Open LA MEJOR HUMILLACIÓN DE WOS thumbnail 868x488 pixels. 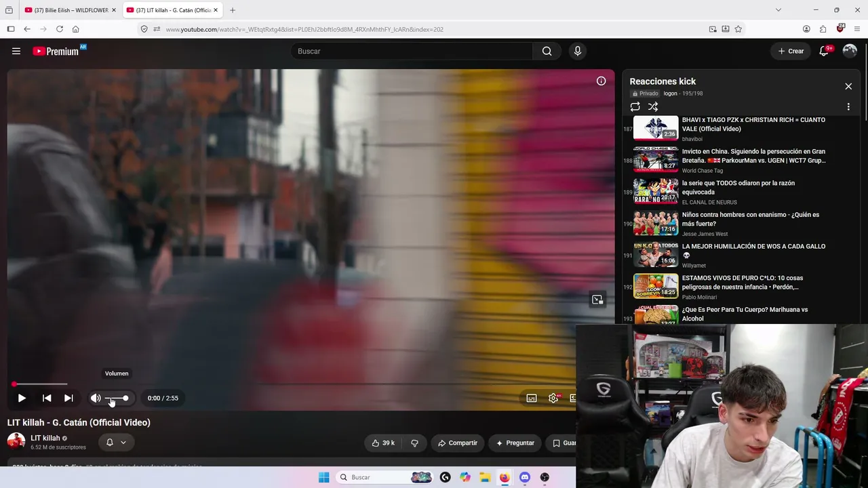[x=656, y=255]
